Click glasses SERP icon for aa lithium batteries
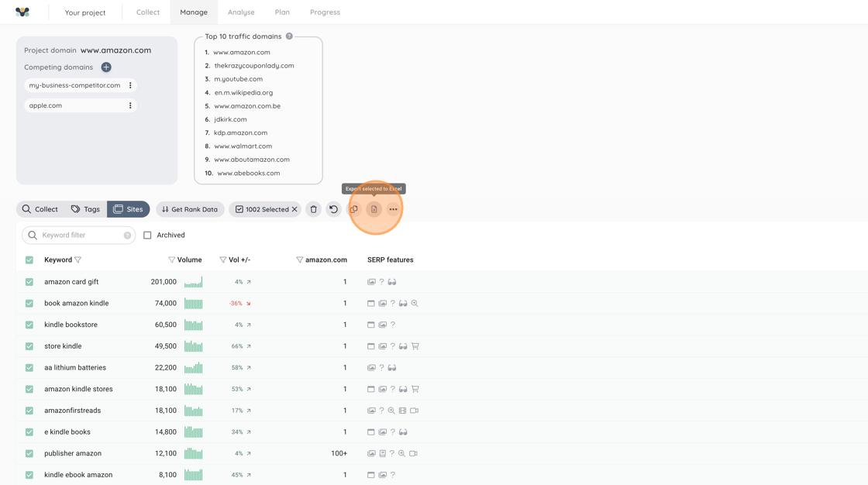 coord(392,368)
